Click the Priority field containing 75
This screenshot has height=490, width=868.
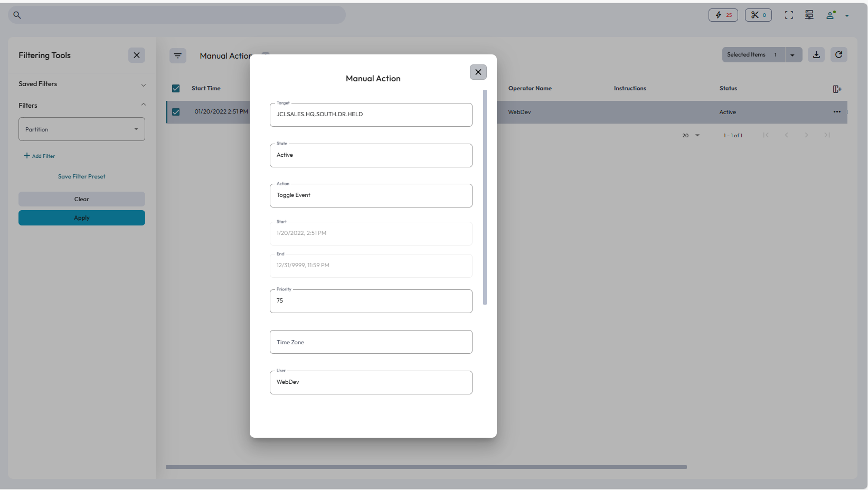pyautogui.click(x=371, y=301)
